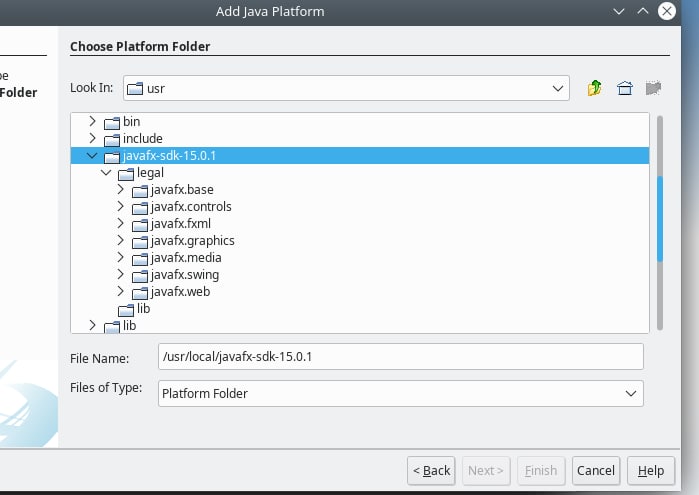Expand the javafx.media folder node

pos(120,257)
